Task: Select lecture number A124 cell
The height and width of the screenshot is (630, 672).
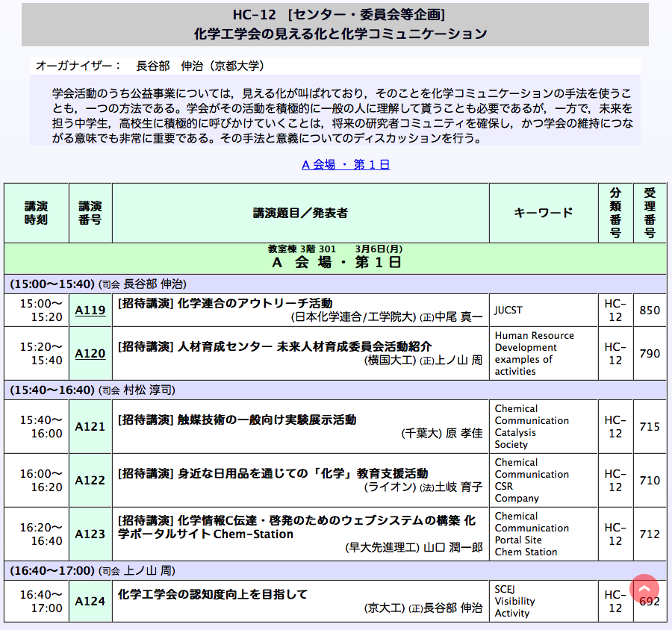Action: 90,601
